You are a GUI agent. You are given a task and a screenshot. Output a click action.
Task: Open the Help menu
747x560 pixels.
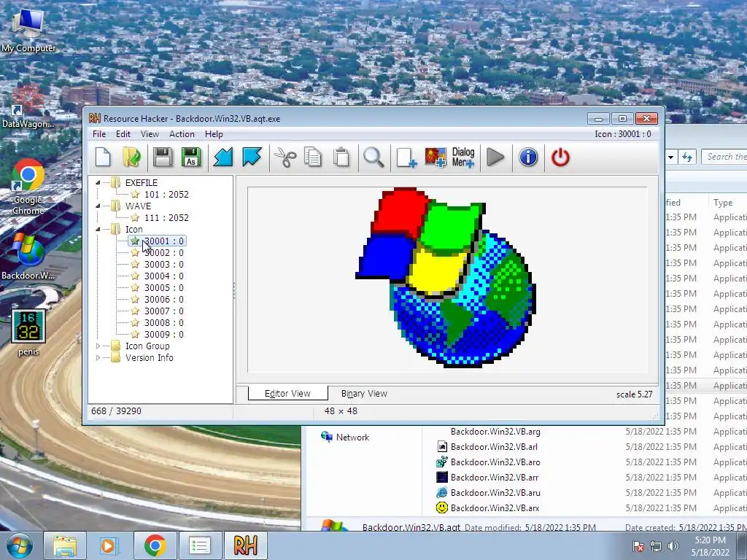[214, 134]
